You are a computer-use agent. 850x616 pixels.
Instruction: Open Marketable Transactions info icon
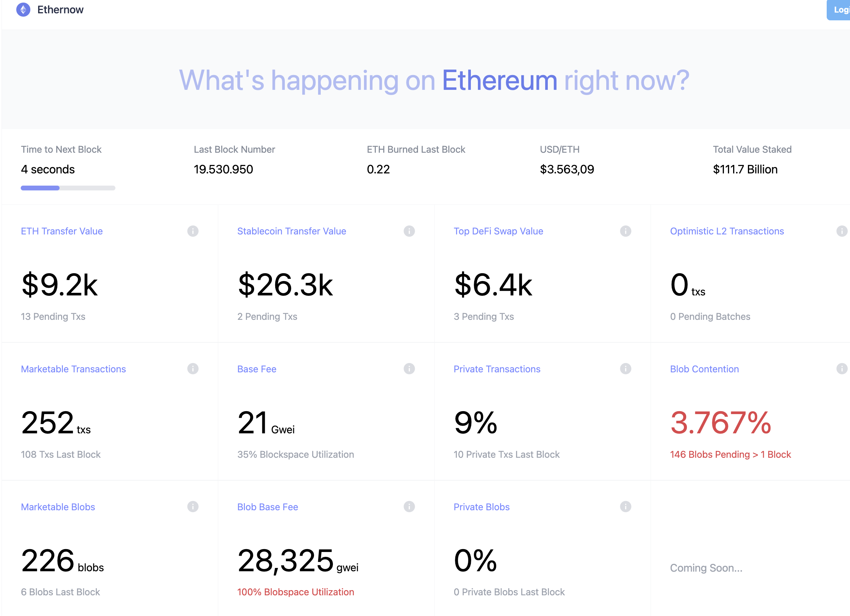point(193,369)
